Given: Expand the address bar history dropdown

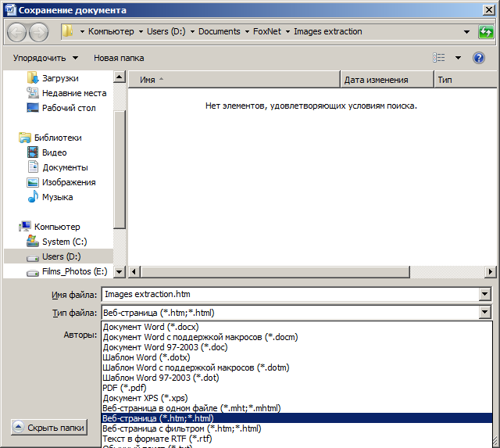Looking at the screenshot, I should [x=466, y=31].
